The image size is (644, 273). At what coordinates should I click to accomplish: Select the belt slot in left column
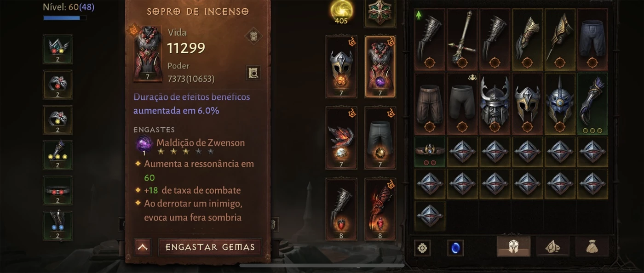pos(57,190)
